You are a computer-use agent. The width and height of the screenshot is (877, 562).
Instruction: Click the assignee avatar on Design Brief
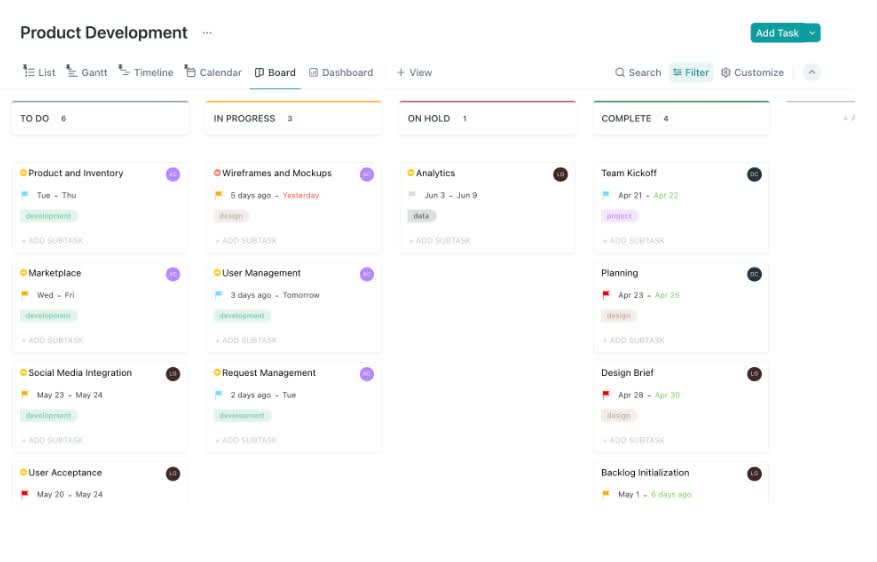pyautogui.click(x=755, y=374)
